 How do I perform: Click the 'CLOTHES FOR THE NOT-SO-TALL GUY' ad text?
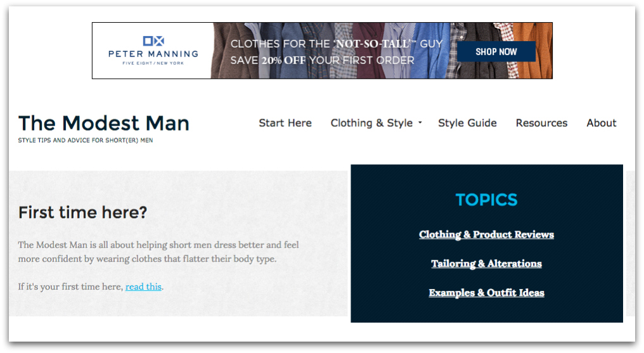click(x=337, y=44)
